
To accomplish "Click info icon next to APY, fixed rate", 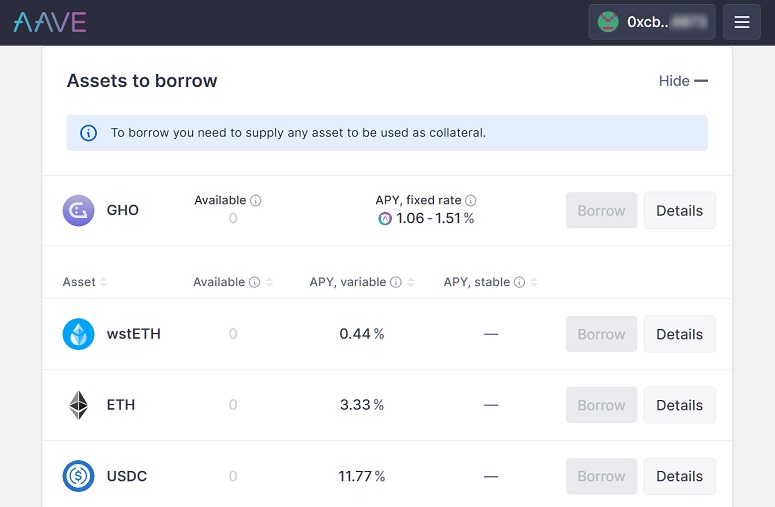I will pyautogui.click(x=471, y=201).
